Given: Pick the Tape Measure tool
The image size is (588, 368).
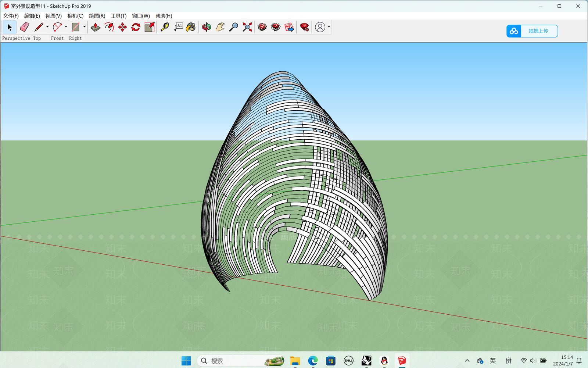Looking at the screenshot, I should (165, 27).
